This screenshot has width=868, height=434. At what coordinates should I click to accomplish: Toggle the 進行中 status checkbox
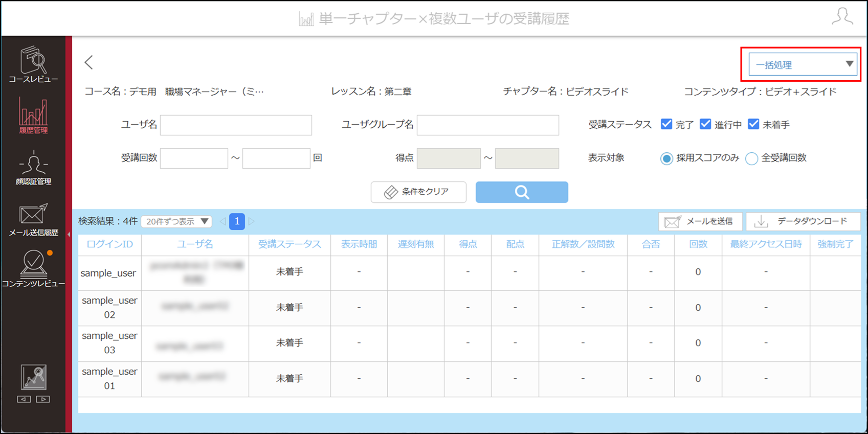[x=705, y=124]
